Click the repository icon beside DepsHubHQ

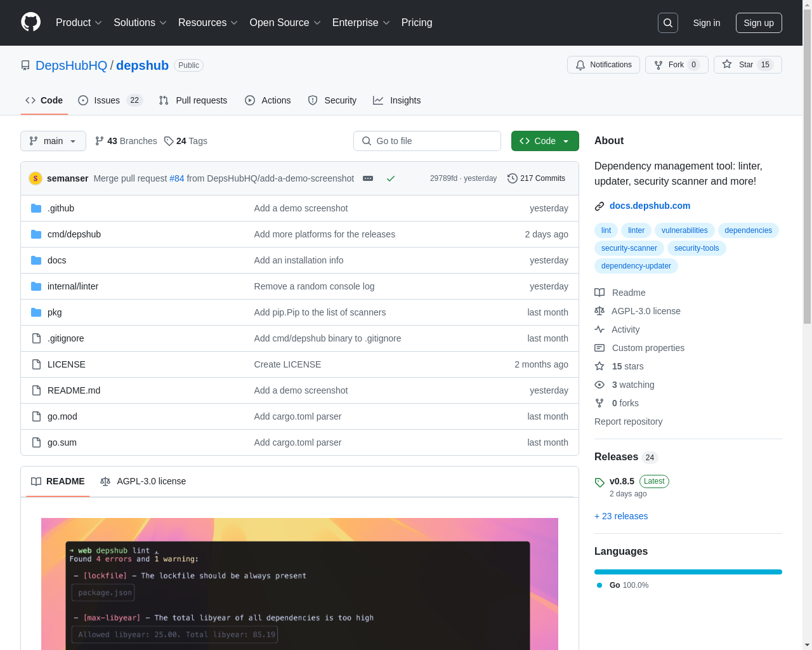[25, 65]
